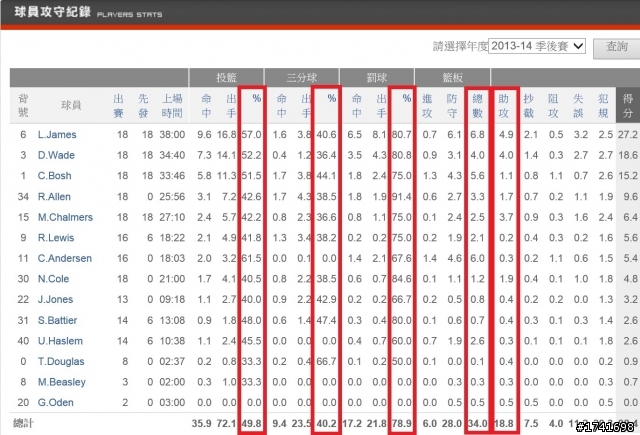Click the 三分球 group header
The image size is (640, 435).
[302, 78]
